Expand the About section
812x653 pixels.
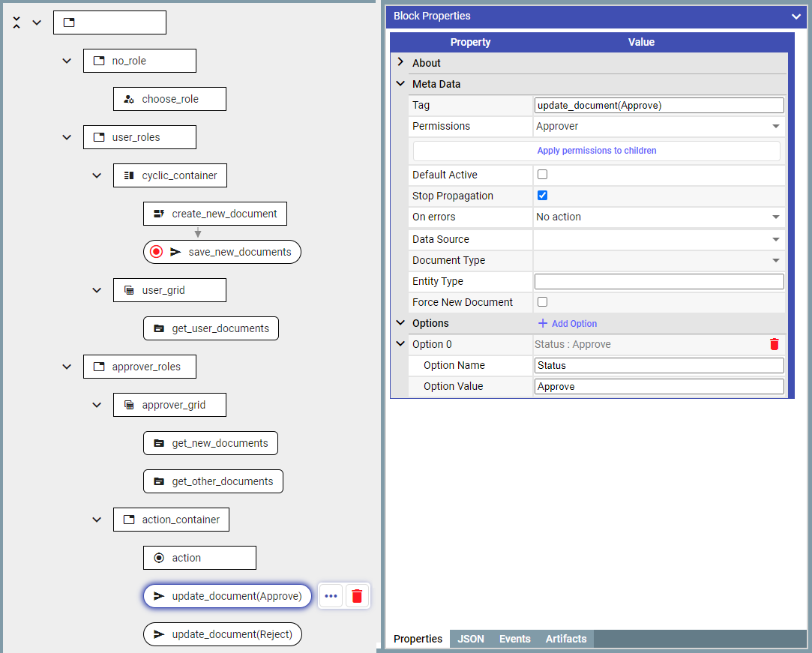pyautogui.click(x=400, y=63)
